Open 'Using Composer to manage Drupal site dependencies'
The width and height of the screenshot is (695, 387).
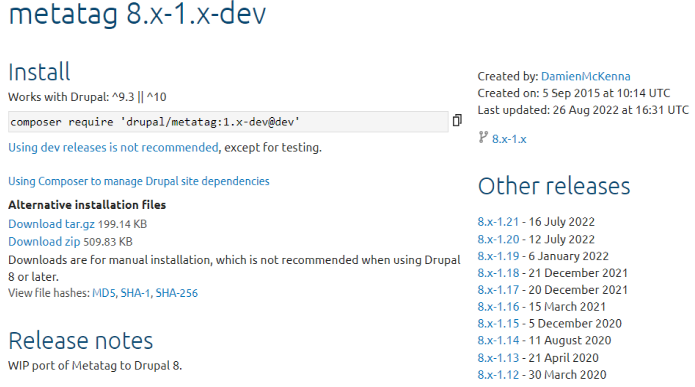pyautogui.click(x=139, y=181)
